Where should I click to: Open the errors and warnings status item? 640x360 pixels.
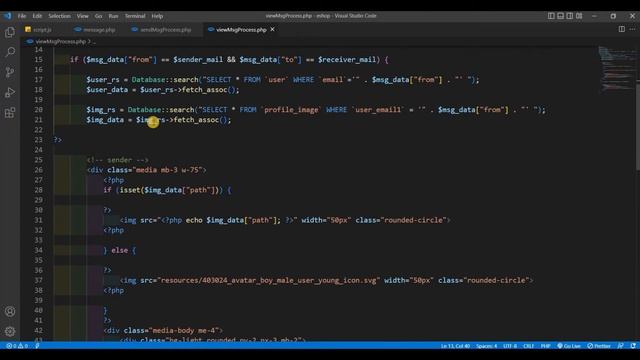click(17, 346)
